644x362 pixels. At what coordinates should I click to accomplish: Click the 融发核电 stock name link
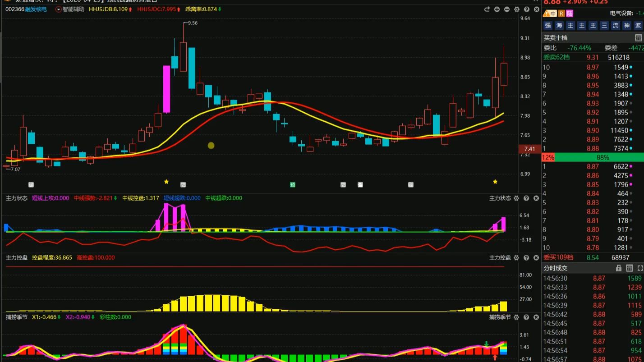tap(36, 9)
